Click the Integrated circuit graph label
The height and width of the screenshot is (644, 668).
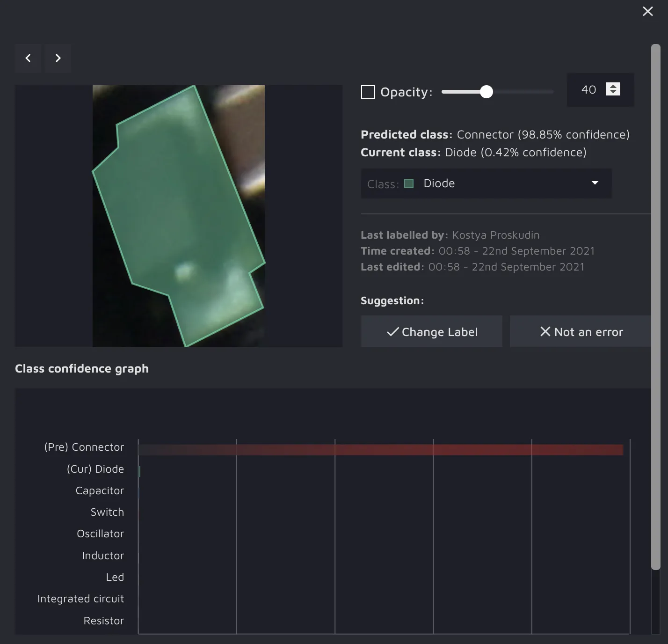[80, 599]
